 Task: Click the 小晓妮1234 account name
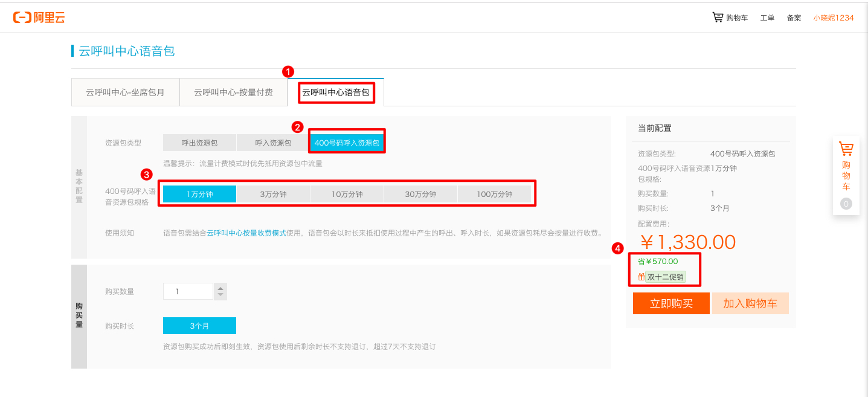tap(834, 18)
